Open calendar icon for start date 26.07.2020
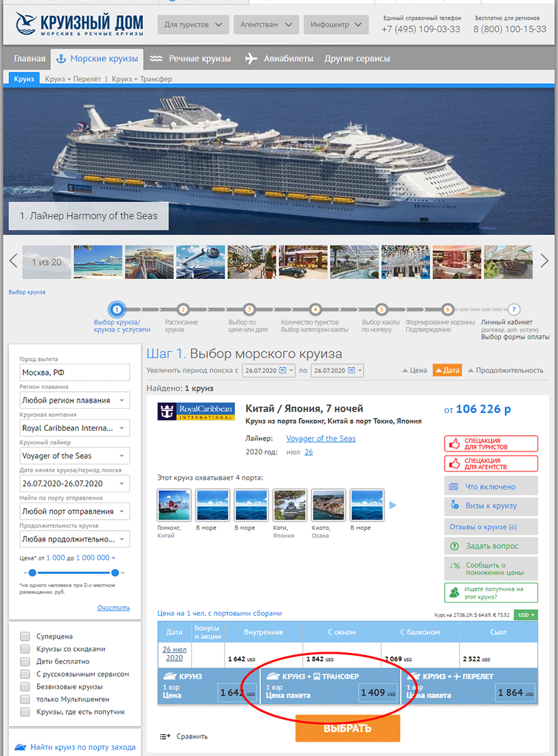Screen dimensions: 558x756 [x=283, y=370]
